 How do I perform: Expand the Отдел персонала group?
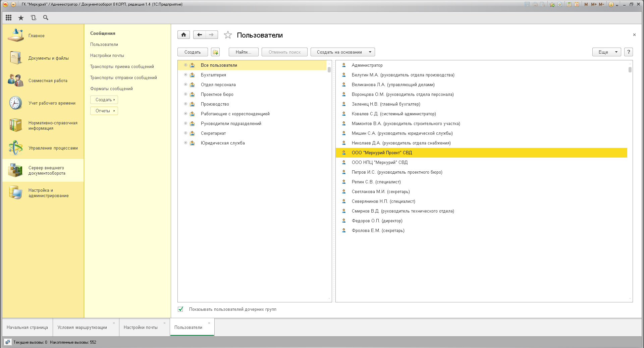185,84
